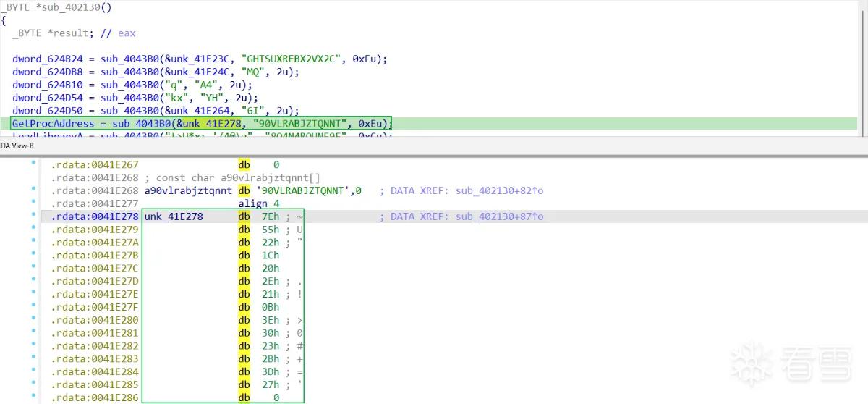Click the "90VLRABJZTQNNT" string in the pseudocode

tap(301, 125)
